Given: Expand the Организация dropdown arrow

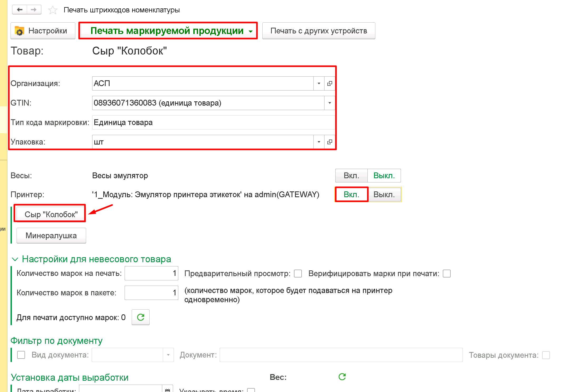Looking at the screenshot, I should point(319,83).
